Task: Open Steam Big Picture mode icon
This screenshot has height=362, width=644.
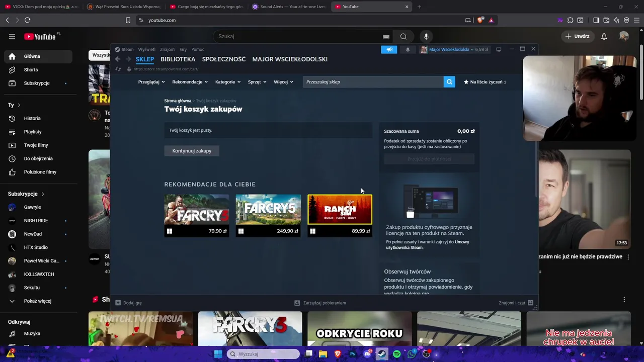Action: (499, 49)
